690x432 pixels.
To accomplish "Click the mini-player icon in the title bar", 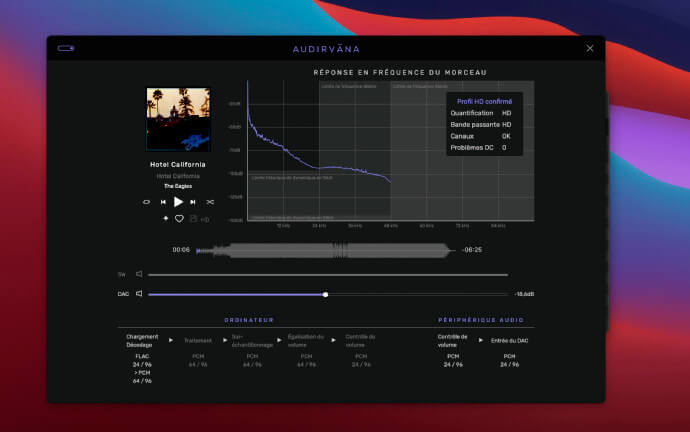I will coord(66,48).
